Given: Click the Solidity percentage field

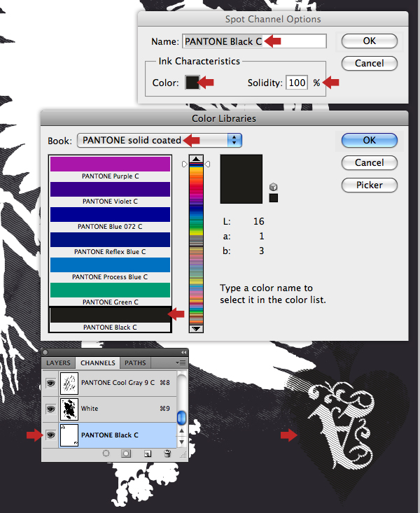Looking at the screenshot, I should point(297,83).
